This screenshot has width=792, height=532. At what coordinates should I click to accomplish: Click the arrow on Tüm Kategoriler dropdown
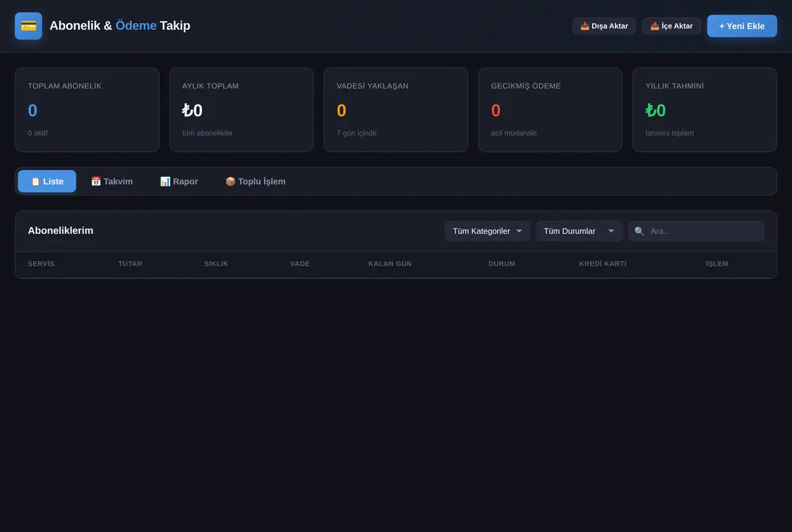[x=519, y=231]
